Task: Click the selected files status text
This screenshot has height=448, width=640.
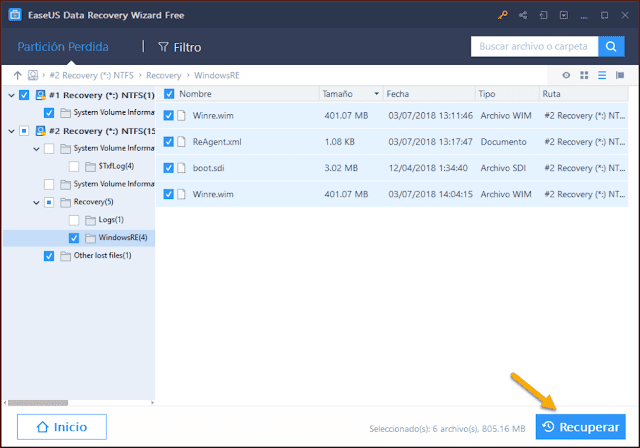Action: coord(447,428)
